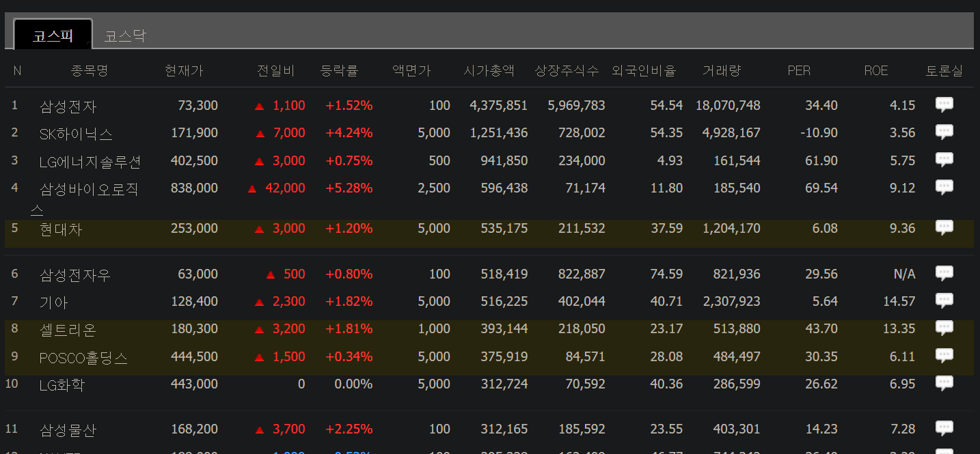
Task: Open the 삼성물산 stock link
Action: click(x=68, y=430)
